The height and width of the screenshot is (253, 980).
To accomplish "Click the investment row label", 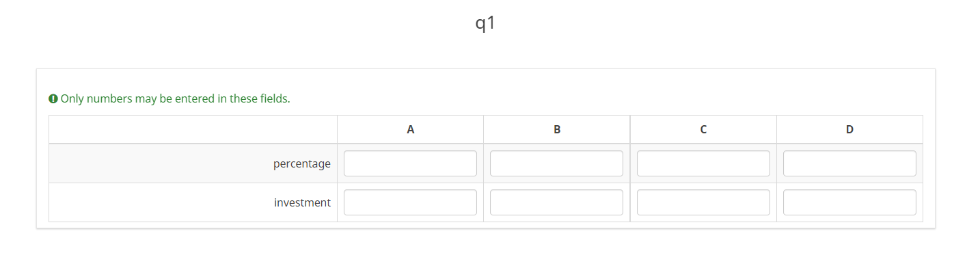I will click(x=303, y=202).
